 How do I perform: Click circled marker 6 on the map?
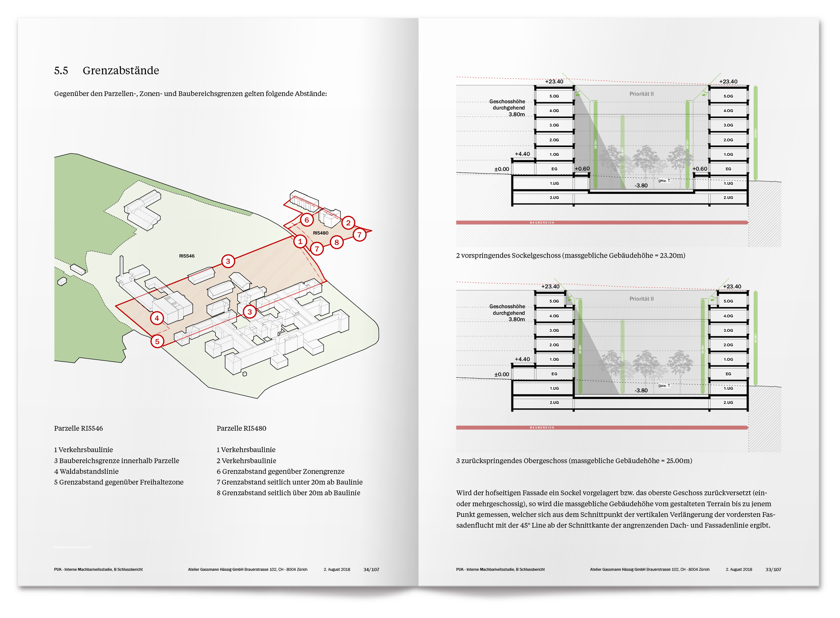tap(306, 220)
